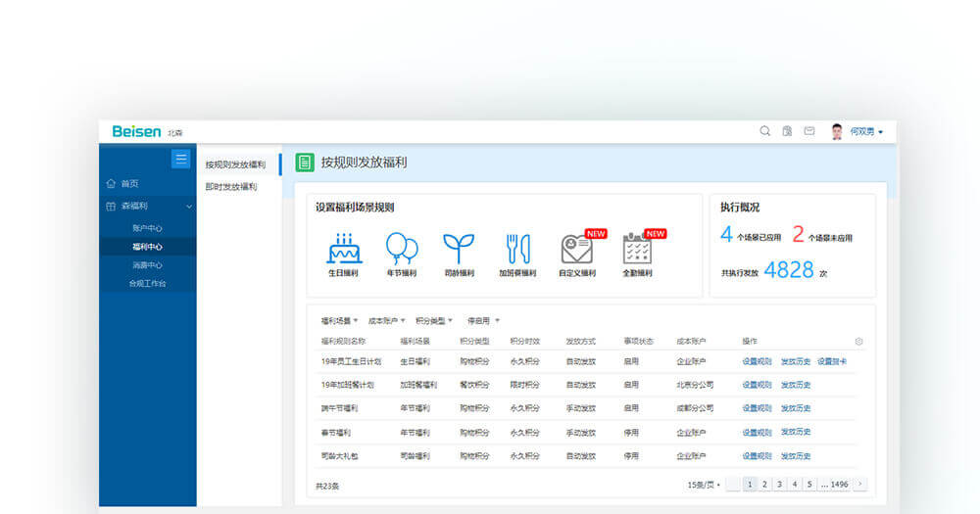Select 福利中心 in the sidebar
This screenshot has width=980, height=514.
click(x=148, y=247)
